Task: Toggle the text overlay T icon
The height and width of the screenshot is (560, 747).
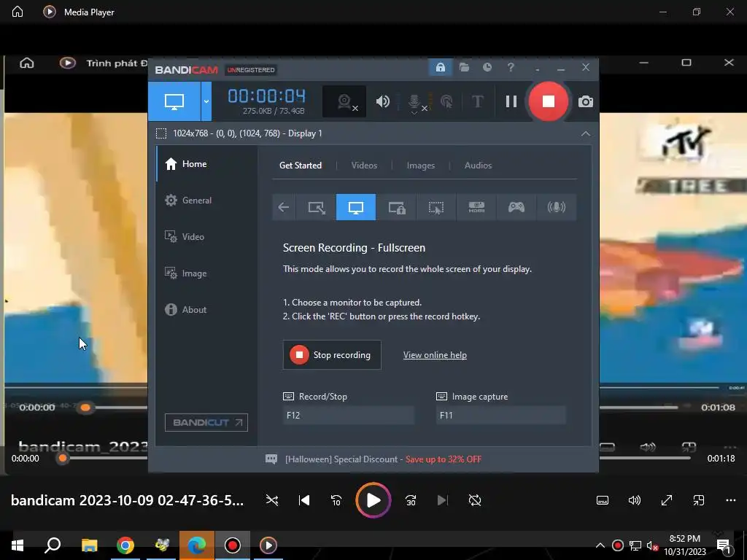Action: point(477,101)
